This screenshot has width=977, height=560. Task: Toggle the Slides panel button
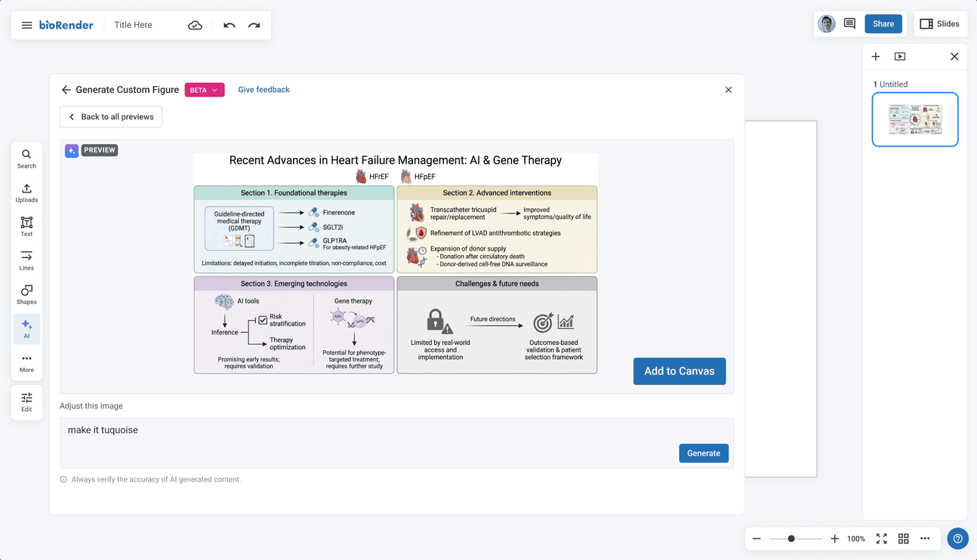[x=939, y=24]
